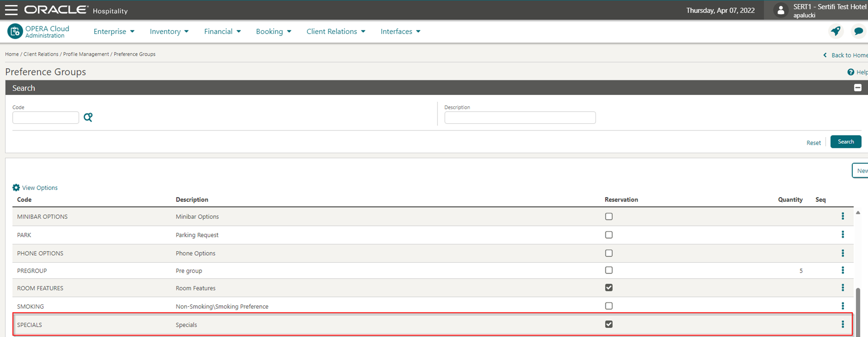Open View Options gear icon
This screenshot has width=868, height=337.
click(x=16, y=188)
